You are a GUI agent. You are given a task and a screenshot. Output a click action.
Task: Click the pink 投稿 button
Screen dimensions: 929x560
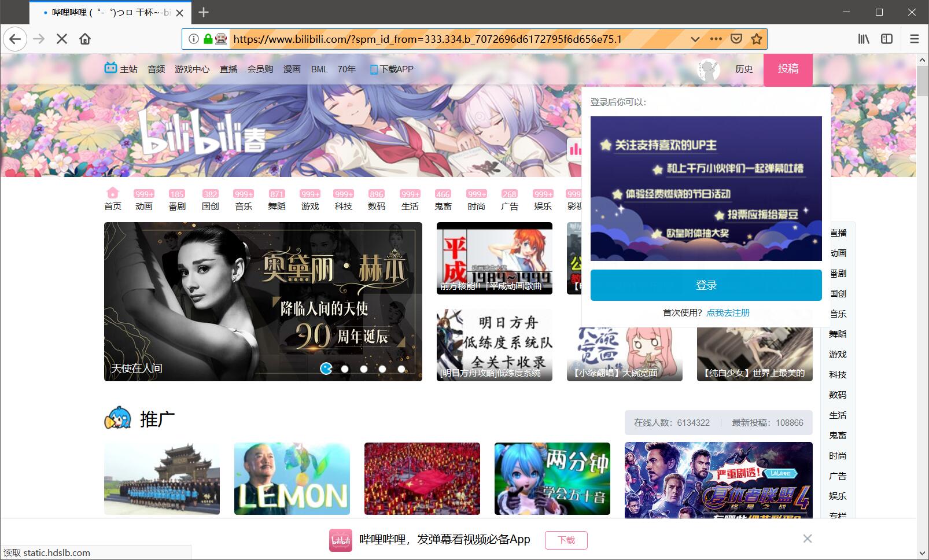(788, 69)
